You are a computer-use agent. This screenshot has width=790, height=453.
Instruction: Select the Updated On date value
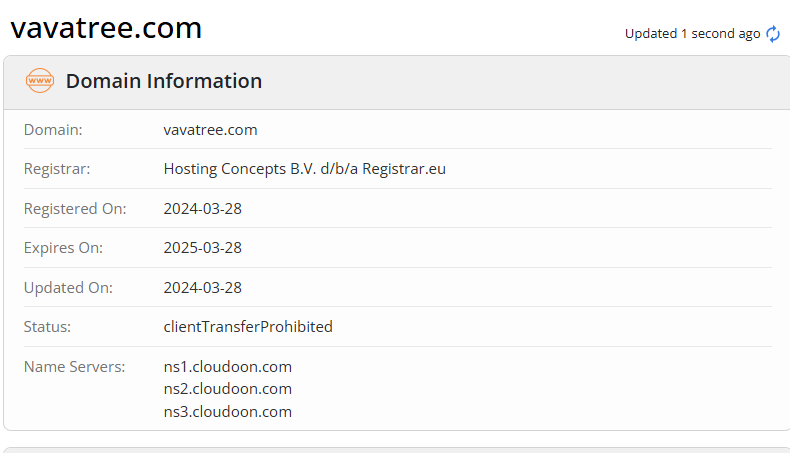203,288
